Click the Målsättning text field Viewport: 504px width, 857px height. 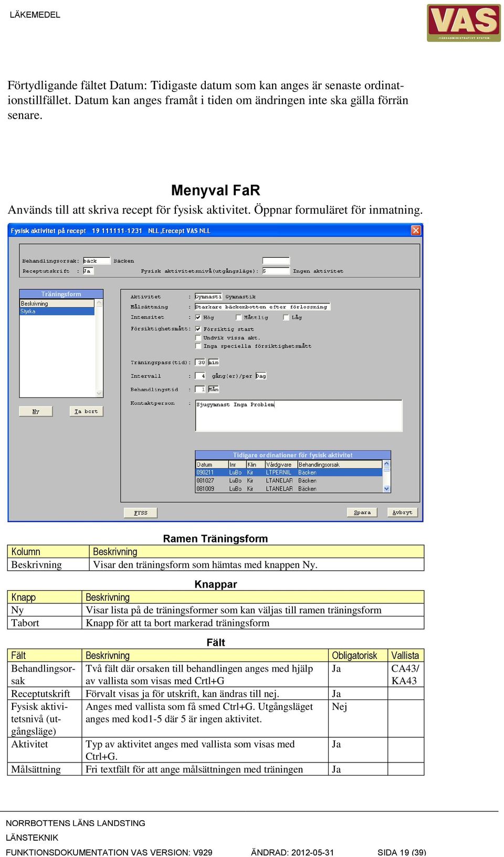click(x=262, y=307)
